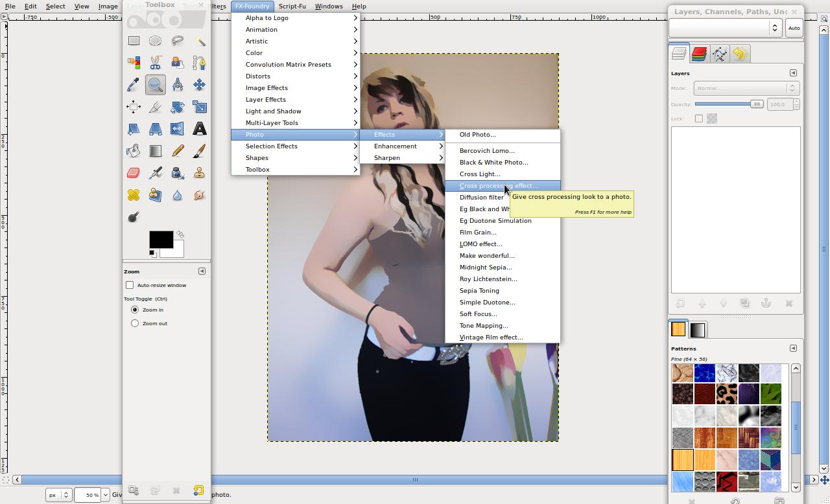Enable the Auto-resize window option
The width and height of the screenshot is (830, 504).
(130, 285)
